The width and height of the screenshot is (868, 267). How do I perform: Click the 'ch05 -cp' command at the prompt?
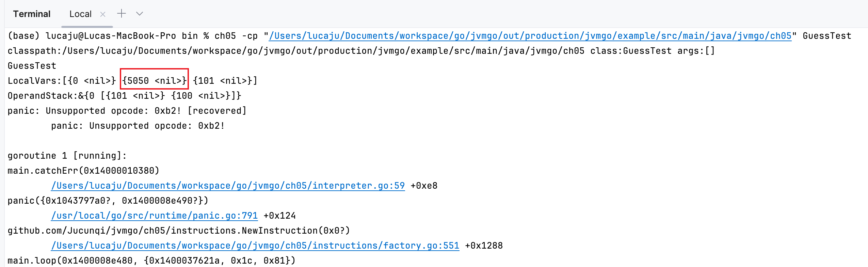236,36
